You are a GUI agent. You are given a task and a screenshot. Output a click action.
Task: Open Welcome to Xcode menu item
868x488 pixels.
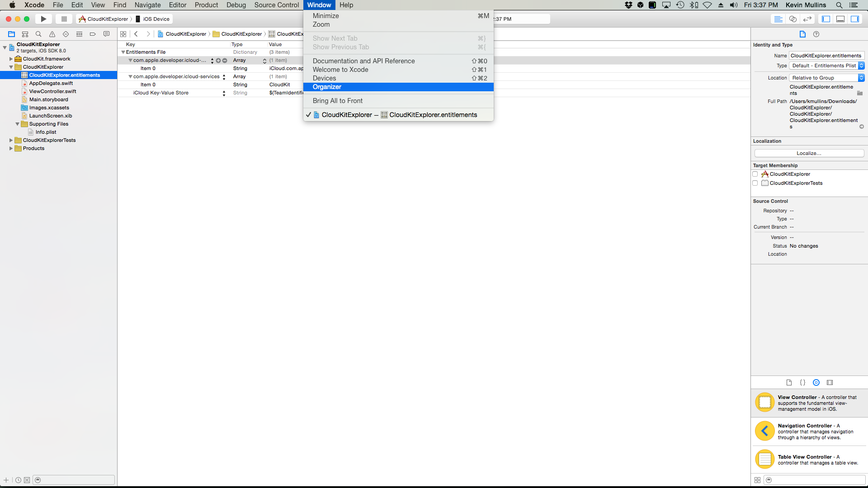[x=398, y=70]
